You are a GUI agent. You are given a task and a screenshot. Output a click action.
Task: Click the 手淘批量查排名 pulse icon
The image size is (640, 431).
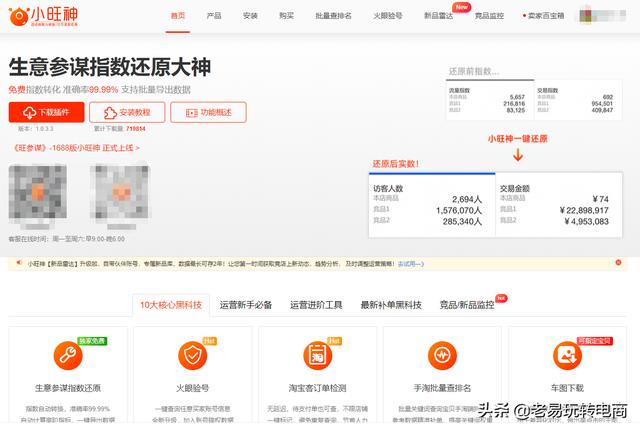441,354
